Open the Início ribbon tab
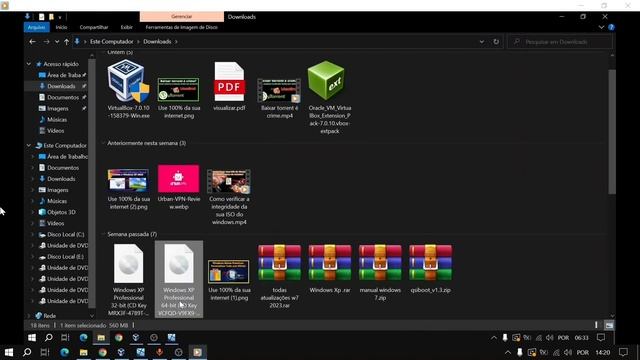 click(61, 27)
